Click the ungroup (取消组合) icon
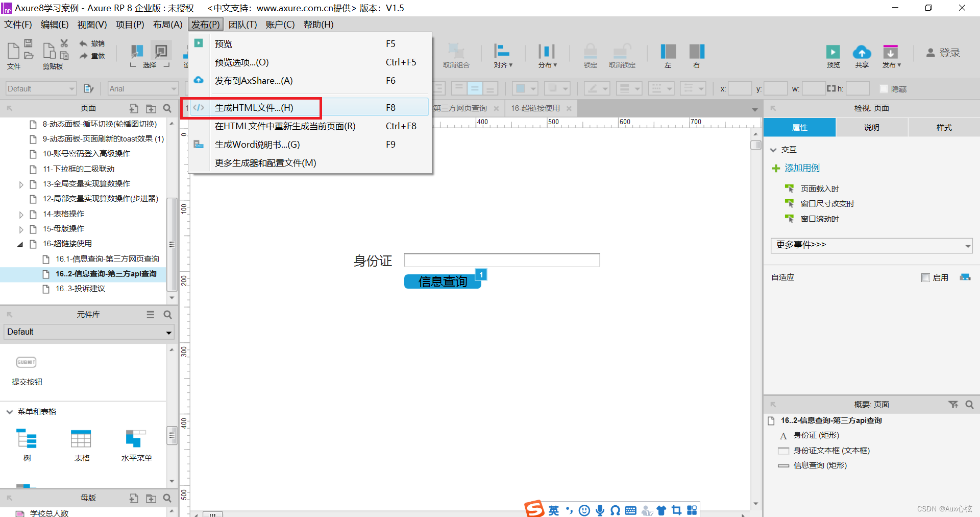The width and height of the screenshot is (980, 517). point(455,51)
